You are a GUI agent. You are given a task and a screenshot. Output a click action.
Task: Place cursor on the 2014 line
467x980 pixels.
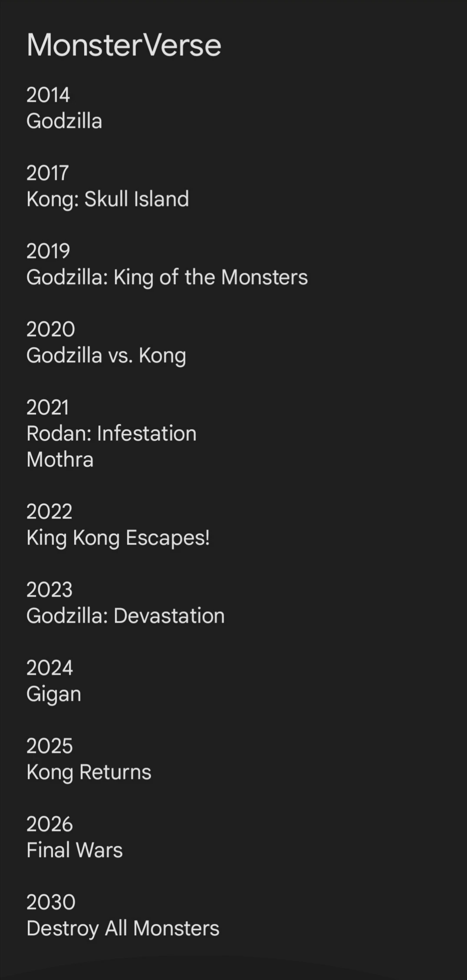point(48,95)
